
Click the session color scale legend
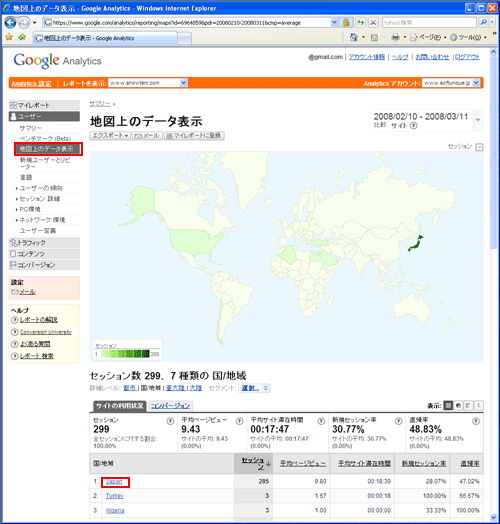[x=126, y=351]
